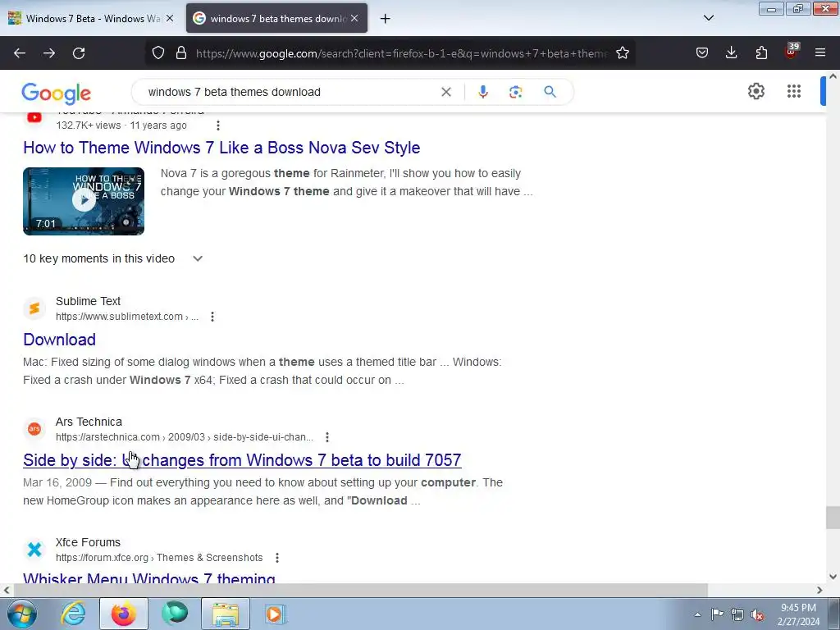Launch Internet Explorer from the taskbar

[x=73, y=614]
